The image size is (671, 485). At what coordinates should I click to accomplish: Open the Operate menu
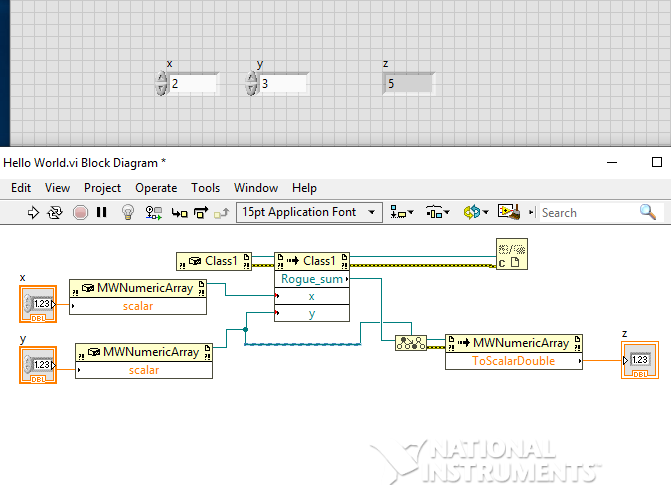156,188
